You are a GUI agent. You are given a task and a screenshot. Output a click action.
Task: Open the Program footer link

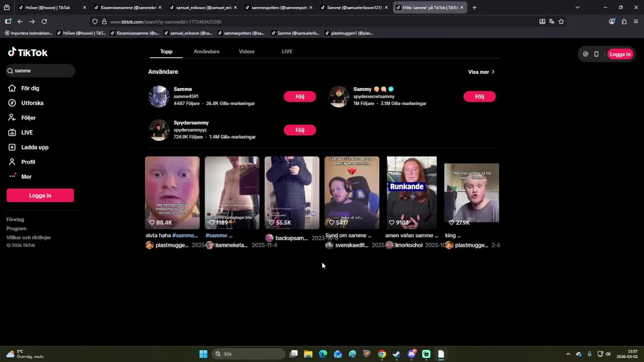point(17,229)
